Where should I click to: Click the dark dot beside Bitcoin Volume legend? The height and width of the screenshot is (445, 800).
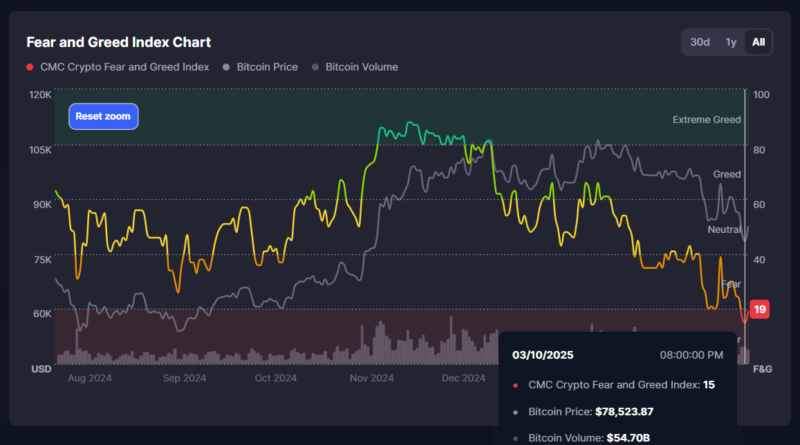pos(315,68)
